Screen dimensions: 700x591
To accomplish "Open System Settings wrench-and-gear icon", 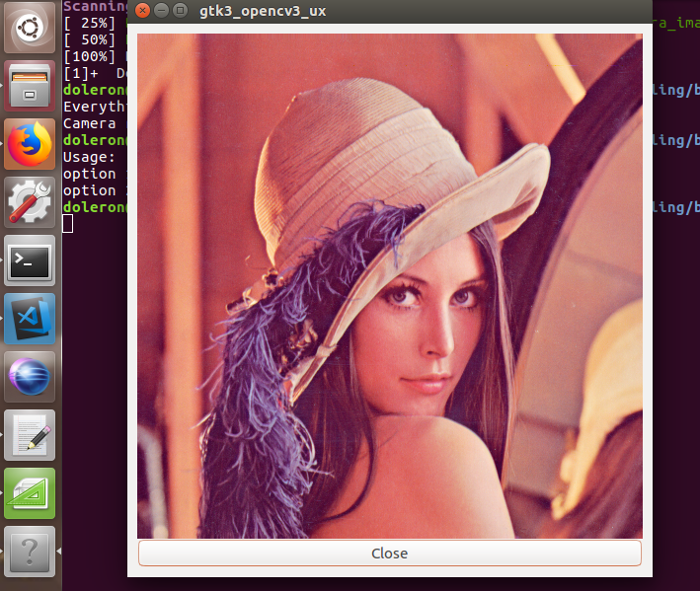I will (30, 202).
